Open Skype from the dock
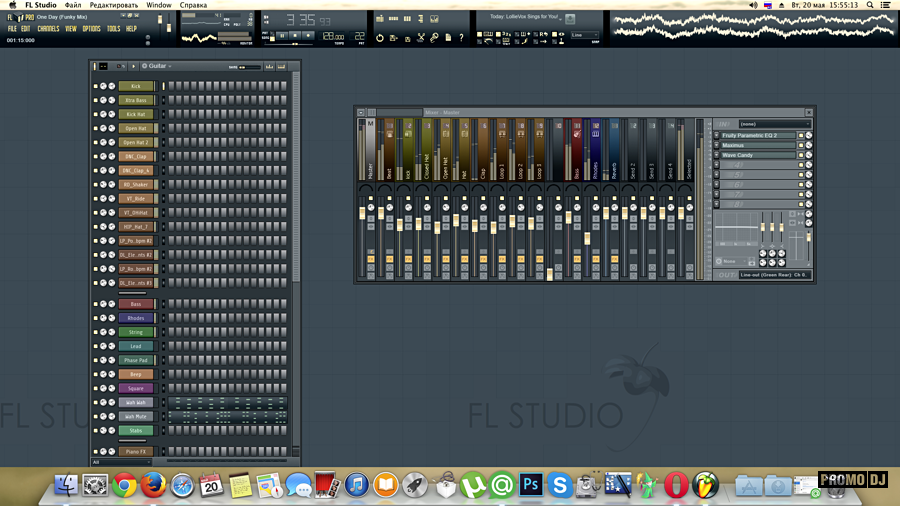The image size is (900, 506). [x=560, y=485]
